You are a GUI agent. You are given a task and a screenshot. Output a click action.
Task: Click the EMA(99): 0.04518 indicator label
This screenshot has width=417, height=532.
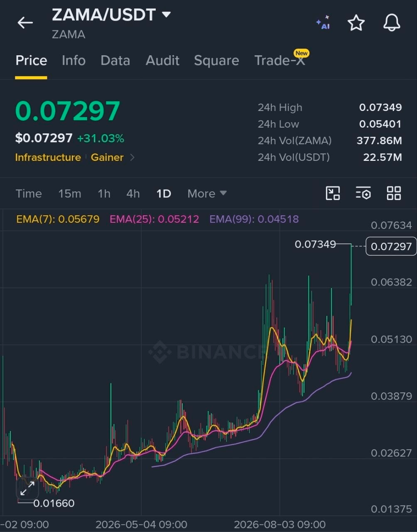[x=254, y=219]
